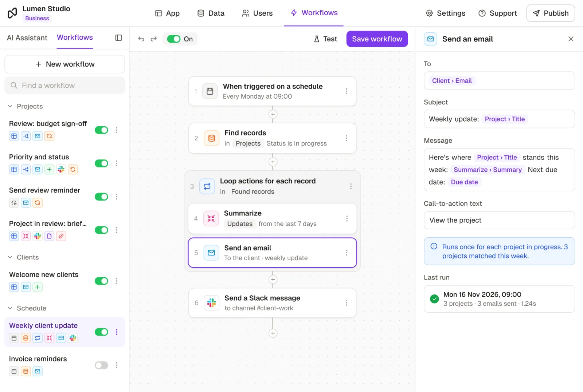Viewport: 583px width, 392px height.
Task: Redo the last workflow change
Action: coord(154,39)
